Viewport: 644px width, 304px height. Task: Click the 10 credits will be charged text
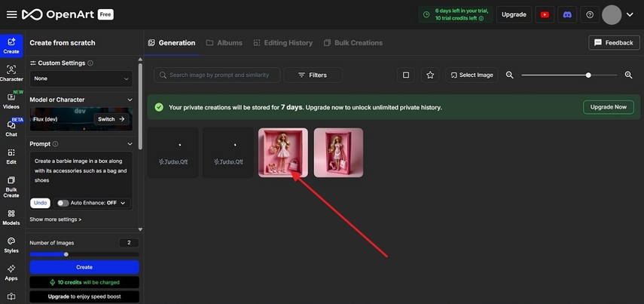[88, 282]
